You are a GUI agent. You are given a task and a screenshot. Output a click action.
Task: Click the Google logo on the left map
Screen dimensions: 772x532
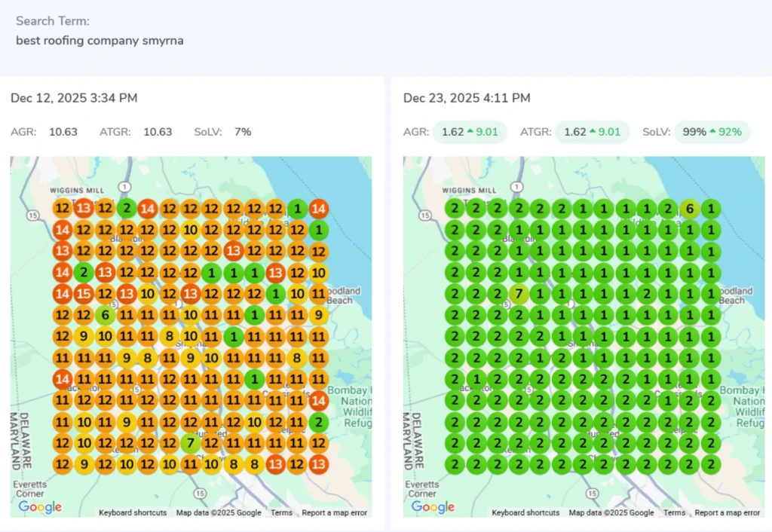[x=40, y=507]
